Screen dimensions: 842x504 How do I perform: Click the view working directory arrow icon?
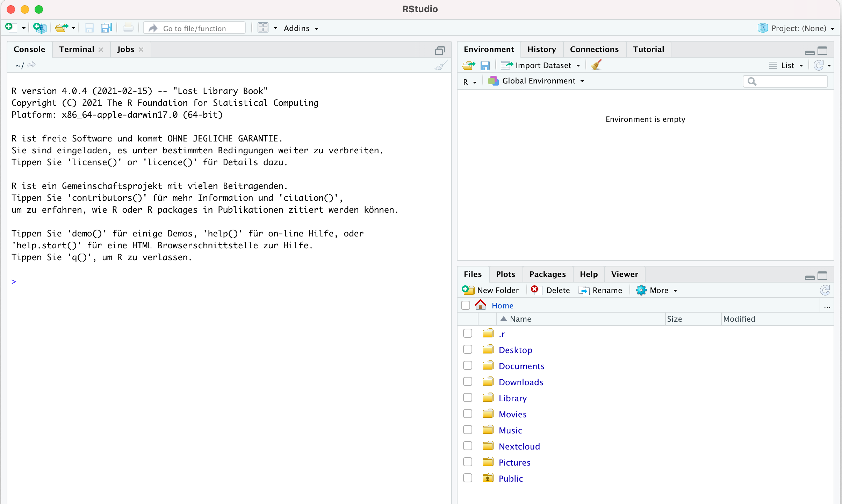tap(31, 65)
